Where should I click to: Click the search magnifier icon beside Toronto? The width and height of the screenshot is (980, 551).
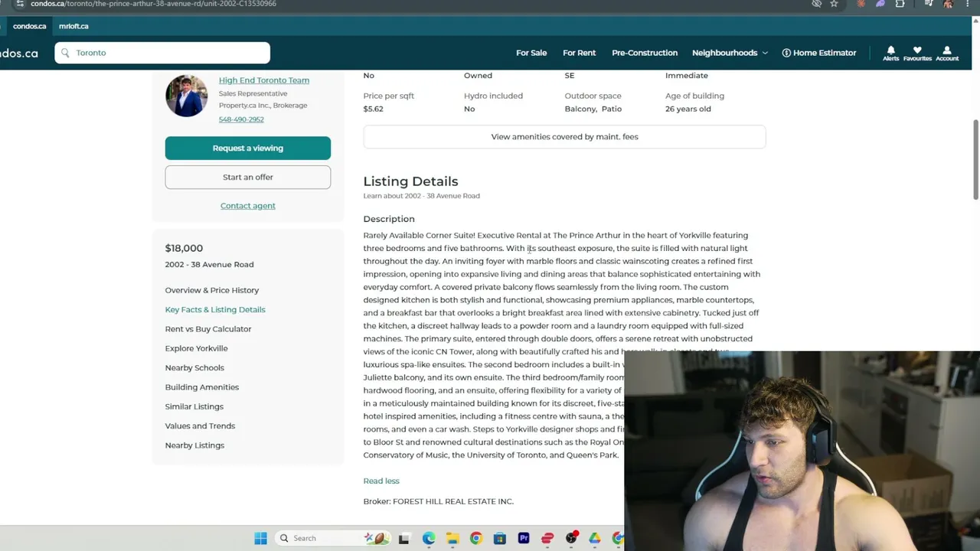click(x=65, y=53)
